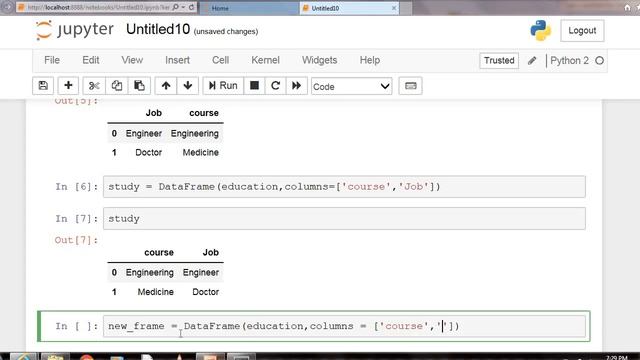
Task: Switch to the Home browser tab
Action: click(x=249, y=8)
